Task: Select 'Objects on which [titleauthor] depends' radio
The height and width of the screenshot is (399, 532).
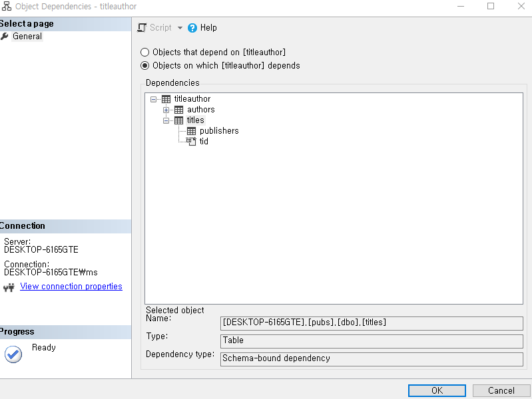Action: [145, 65]
